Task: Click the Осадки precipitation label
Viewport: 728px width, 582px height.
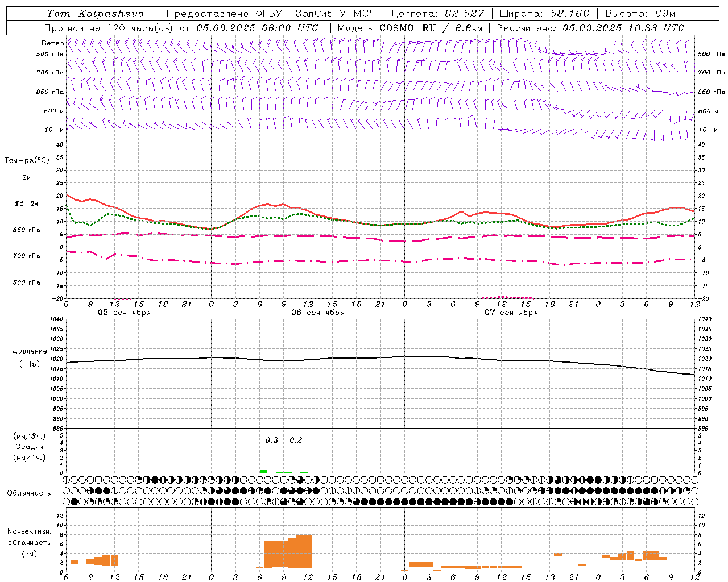Action: click(x=30, y=447)
